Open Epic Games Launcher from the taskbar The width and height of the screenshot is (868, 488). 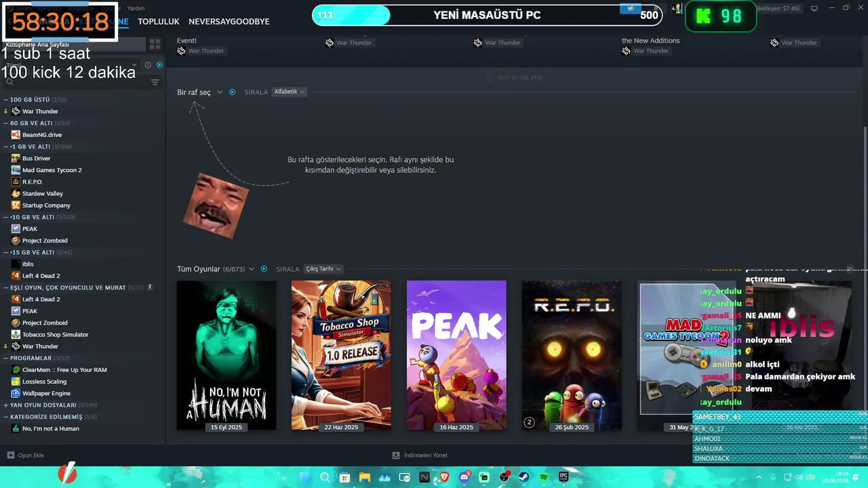(x=564, y=478)
